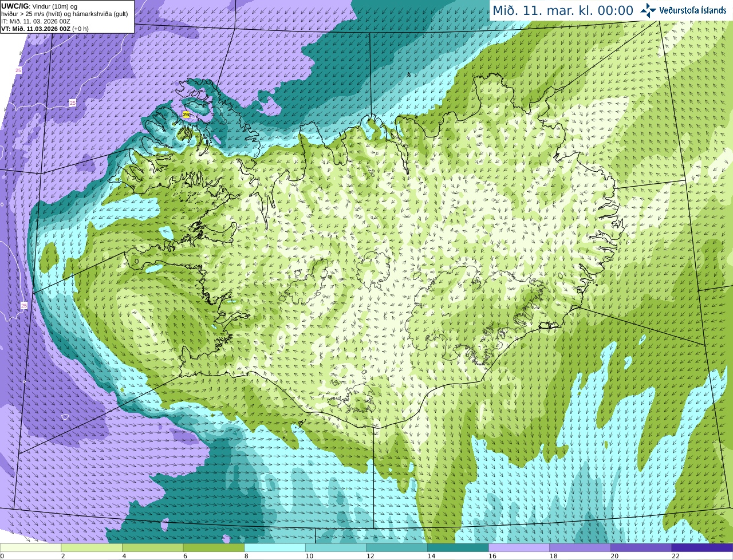Image resolution: width=733 pixels, height=560 pixels.
Task: Click the legend scale value 6
Action: (x=185, y=556)
